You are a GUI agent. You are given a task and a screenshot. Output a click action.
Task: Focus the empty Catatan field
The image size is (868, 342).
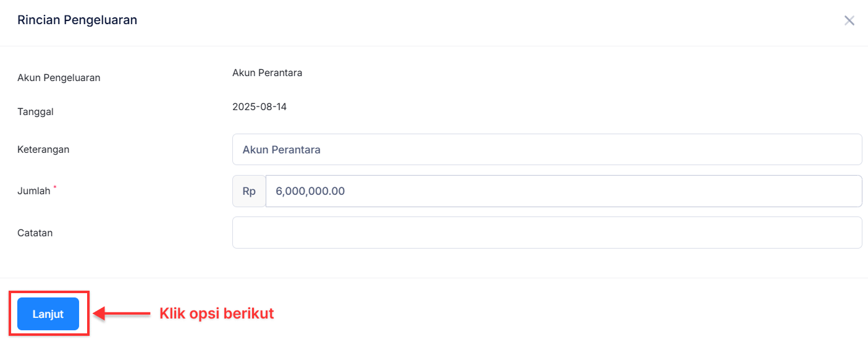pyautogui.click(x=547, y=233)
